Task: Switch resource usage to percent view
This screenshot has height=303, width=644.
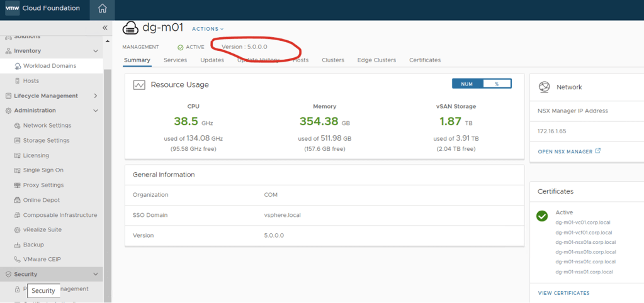Action: tap(497, 84)
